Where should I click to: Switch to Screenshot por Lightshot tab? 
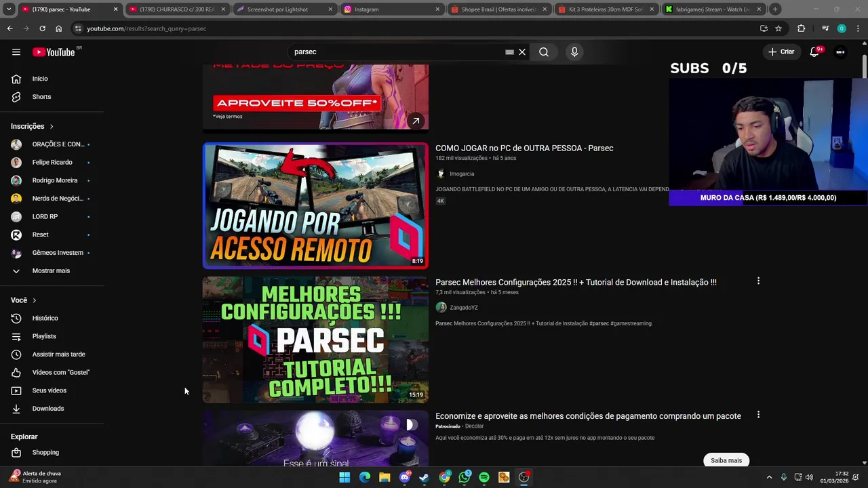click(284, 9)
